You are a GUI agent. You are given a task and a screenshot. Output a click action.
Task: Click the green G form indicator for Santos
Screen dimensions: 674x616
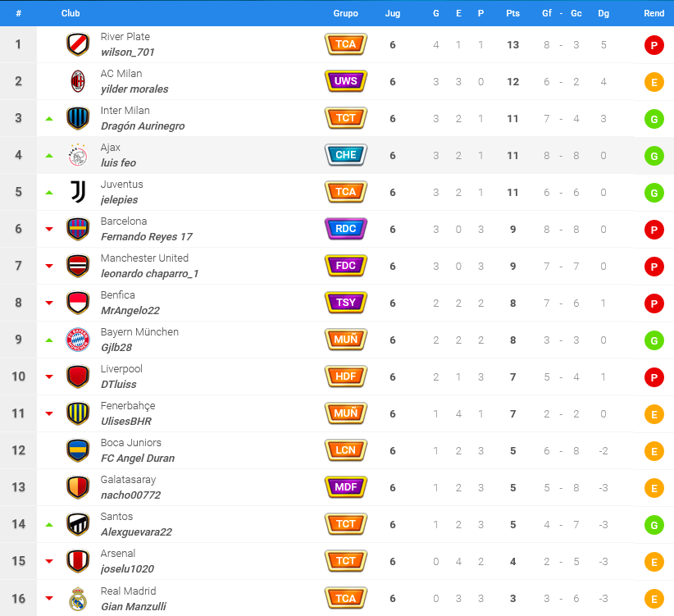654,525
